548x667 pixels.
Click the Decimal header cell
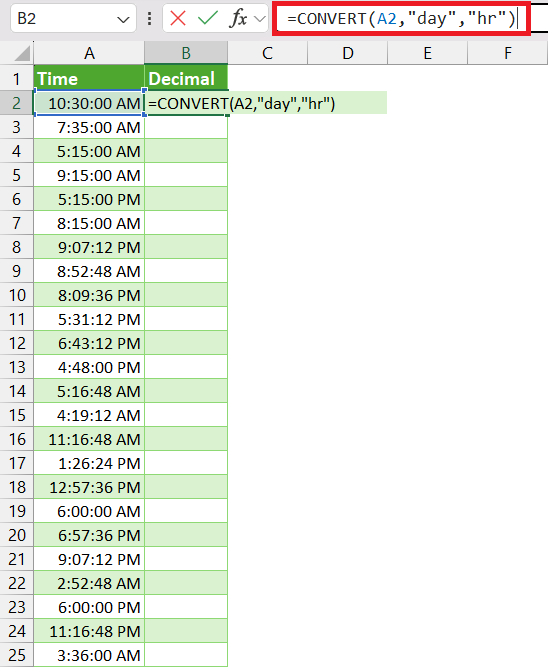[186, 78]
